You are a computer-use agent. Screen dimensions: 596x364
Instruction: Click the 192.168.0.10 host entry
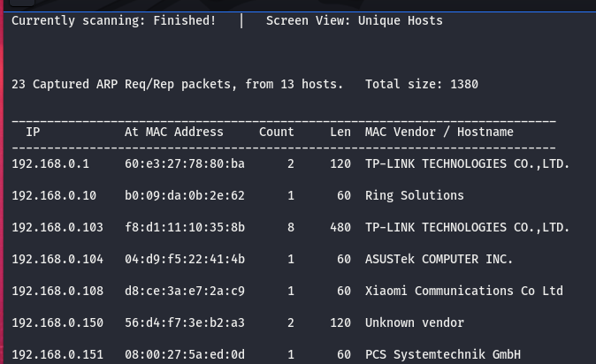[54, 195]
